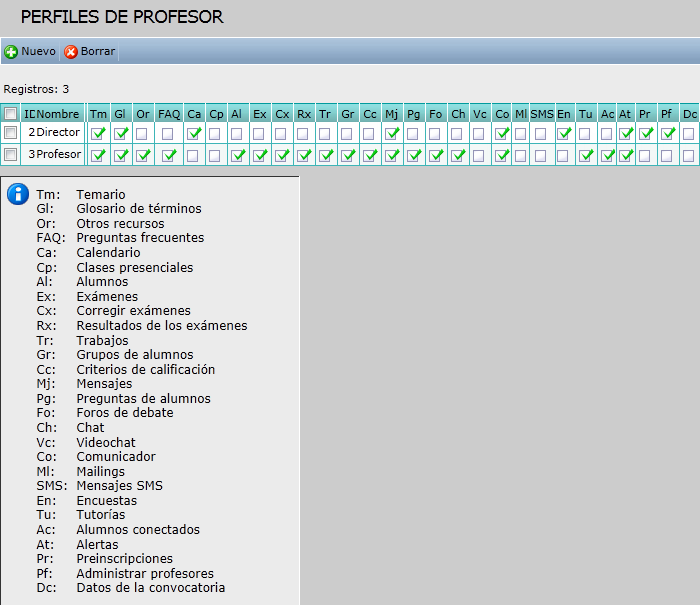The image size is (700, 605).
Task: Click the Borrar button label
Action: (x=98, y=51)
